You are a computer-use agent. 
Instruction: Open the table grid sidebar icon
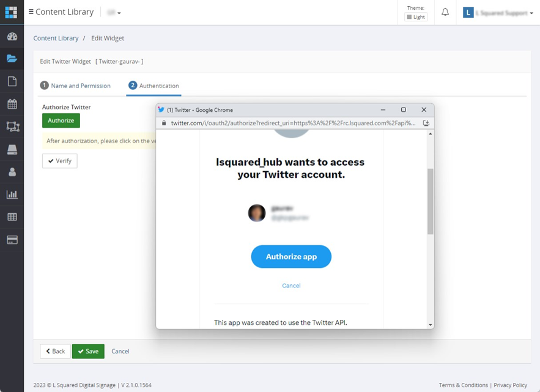click(12, 216)
